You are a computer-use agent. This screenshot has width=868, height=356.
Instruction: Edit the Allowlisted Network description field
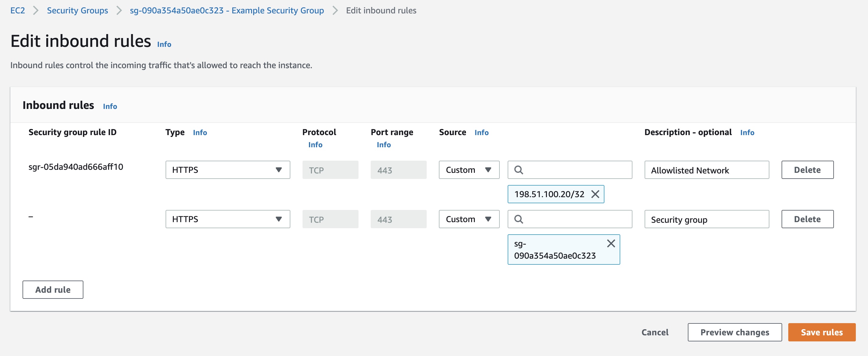707,170
